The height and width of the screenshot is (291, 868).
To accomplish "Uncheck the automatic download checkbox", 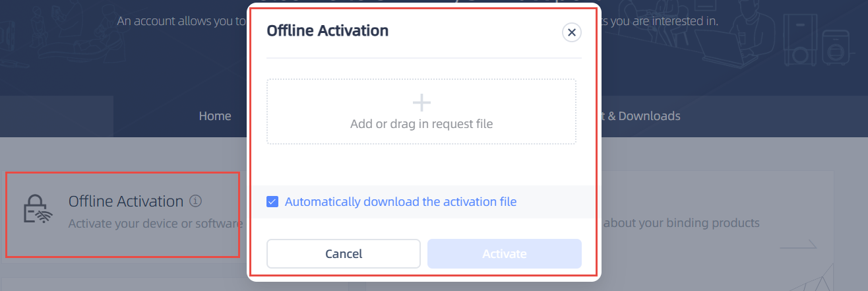I will [272, 202].
